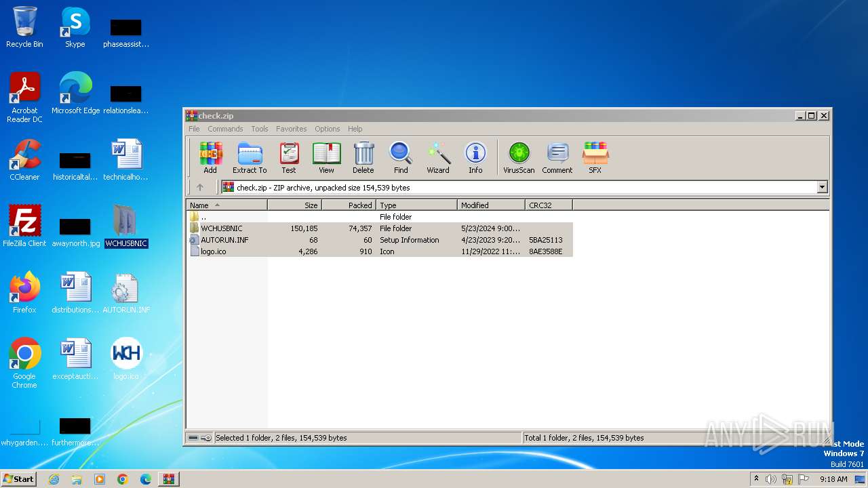This screenshot has width=868, height=488.
Task: Select exceptaucti... Word document on desktop
Action: (x=75, y=359)
